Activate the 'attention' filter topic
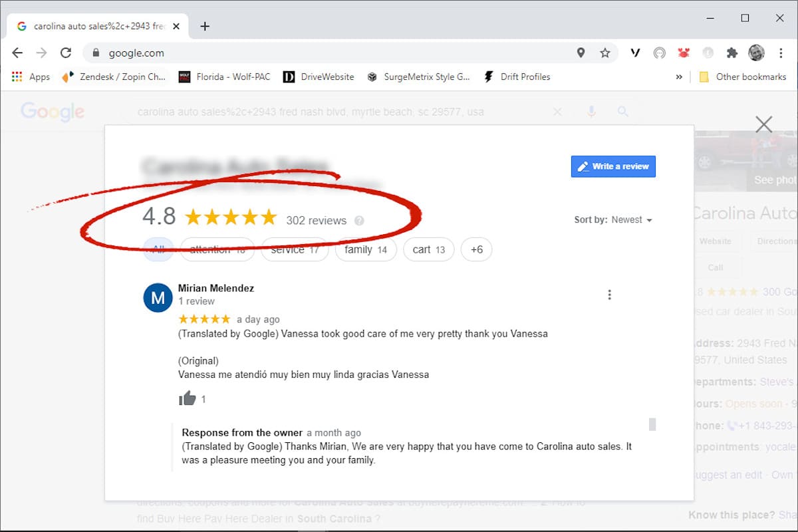The image size is (798, 532). 217,249
